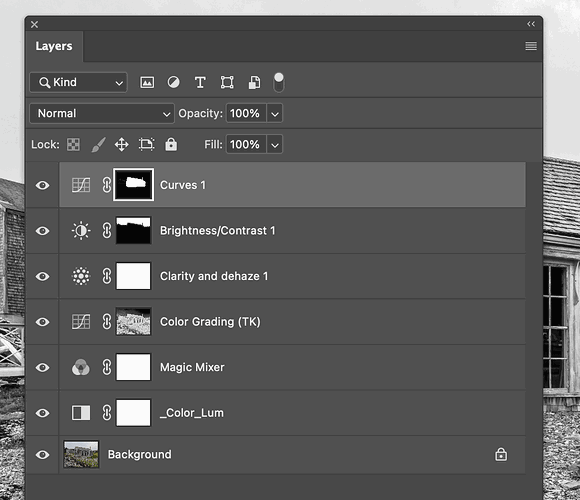Close the Layers panel with X
Image resolution: width=580 pixels, height=500 pixels.
(x=34, y=24)
